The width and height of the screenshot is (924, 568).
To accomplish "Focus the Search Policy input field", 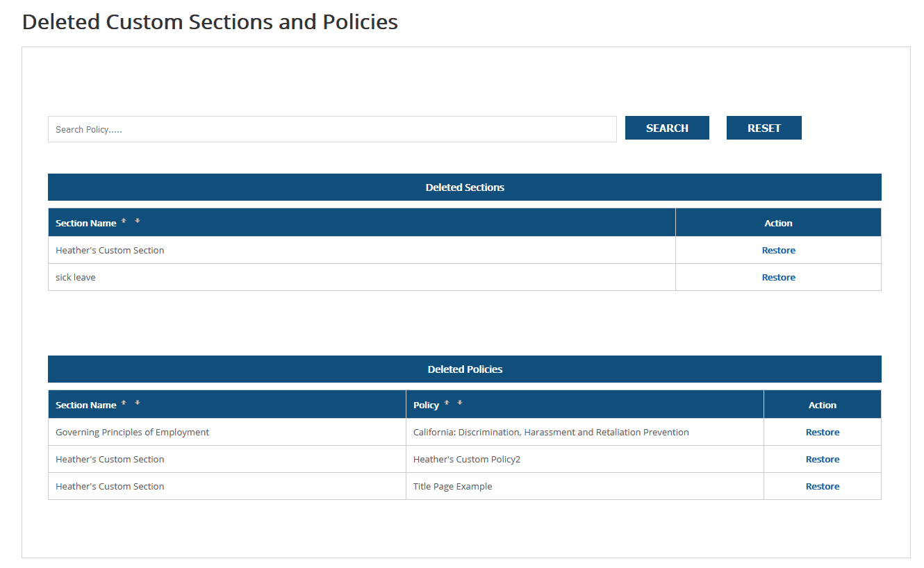I will tap(332, 129).
